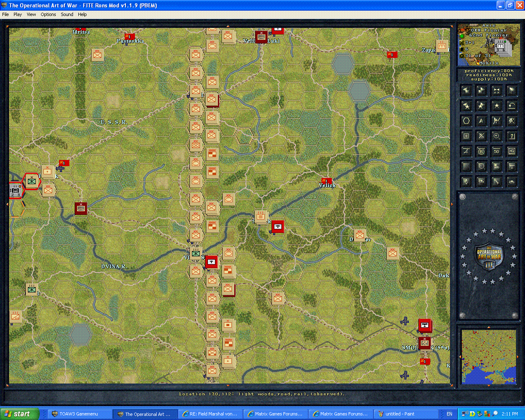Click the letter A panel button
525x420 pixels.
[x=482, y=121]
